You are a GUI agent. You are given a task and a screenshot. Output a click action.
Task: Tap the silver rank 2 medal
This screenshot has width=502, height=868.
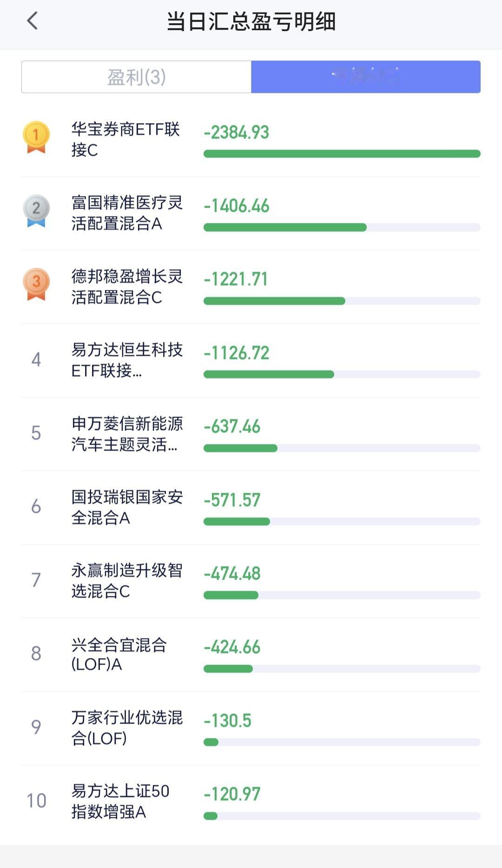pos(36,210)
